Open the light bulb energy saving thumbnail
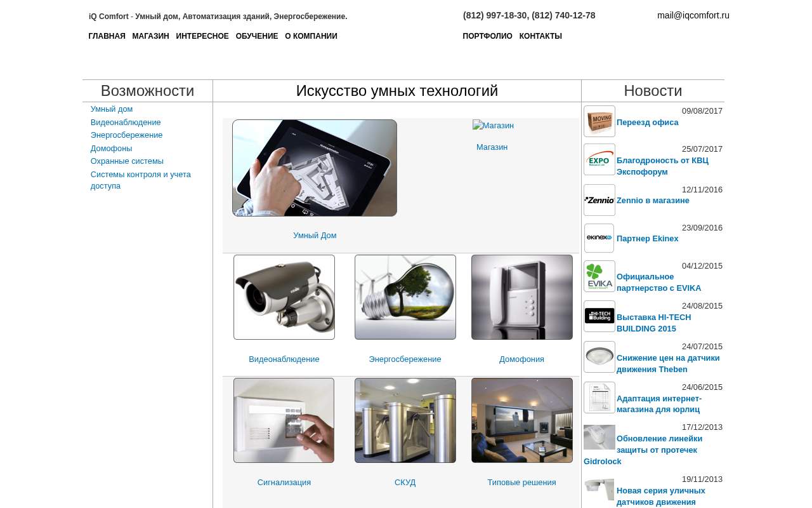This screenshot has height=508, width=812. (x=405, y=297)
